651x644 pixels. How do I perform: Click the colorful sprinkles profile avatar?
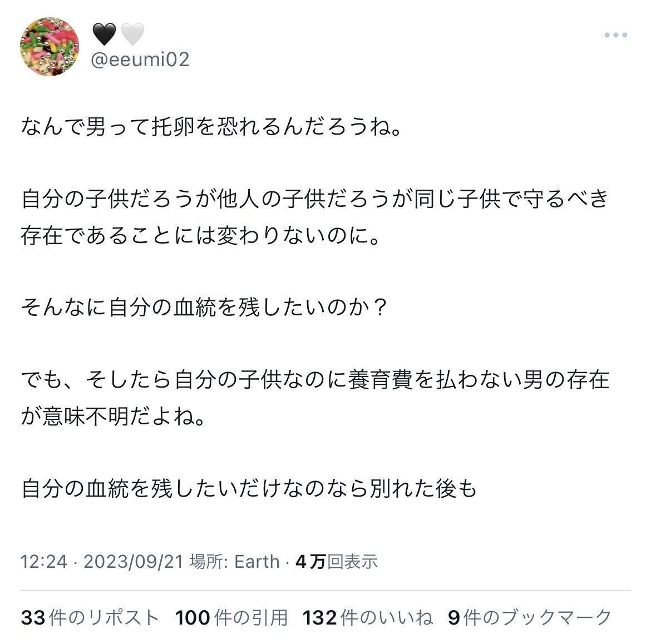coord(50,47)
